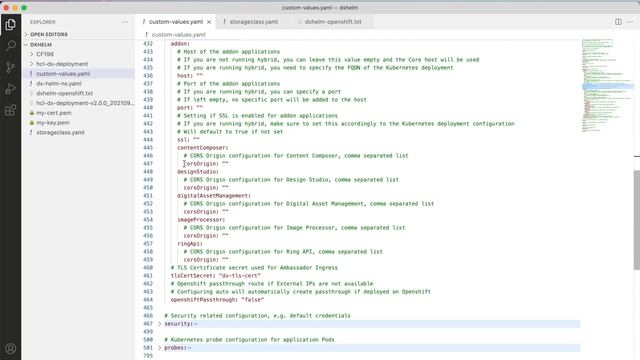
Task: Open storageclass.yaml in the explorer
Action: 60,133
